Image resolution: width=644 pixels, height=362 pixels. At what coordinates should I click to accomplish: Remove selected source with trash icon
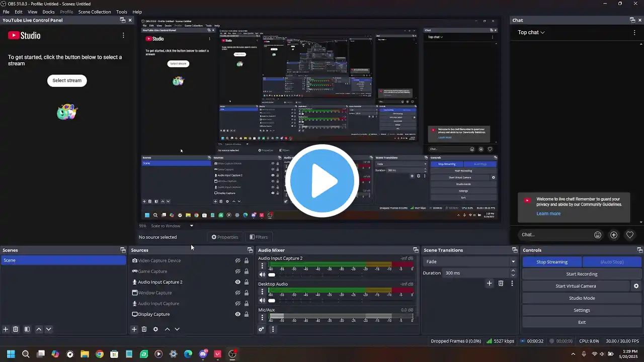click(144, 329)
